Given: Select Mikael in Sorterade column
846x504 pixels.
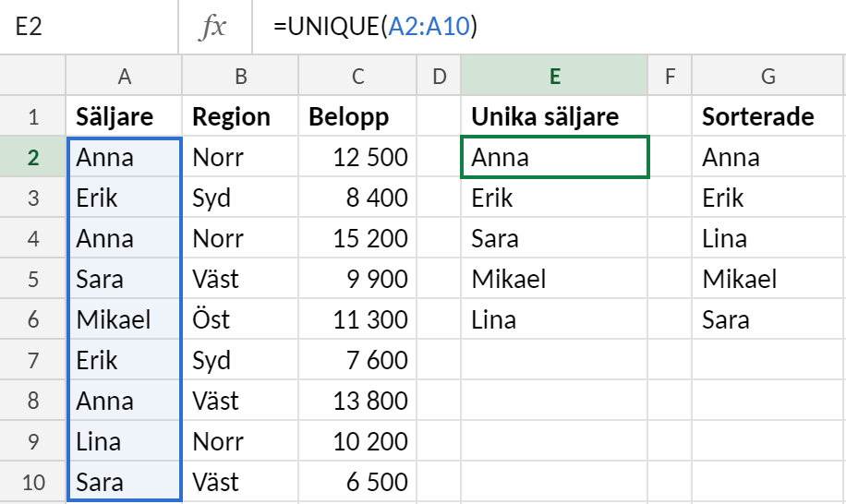Looking at the screenshot, I should coord(768,279).
